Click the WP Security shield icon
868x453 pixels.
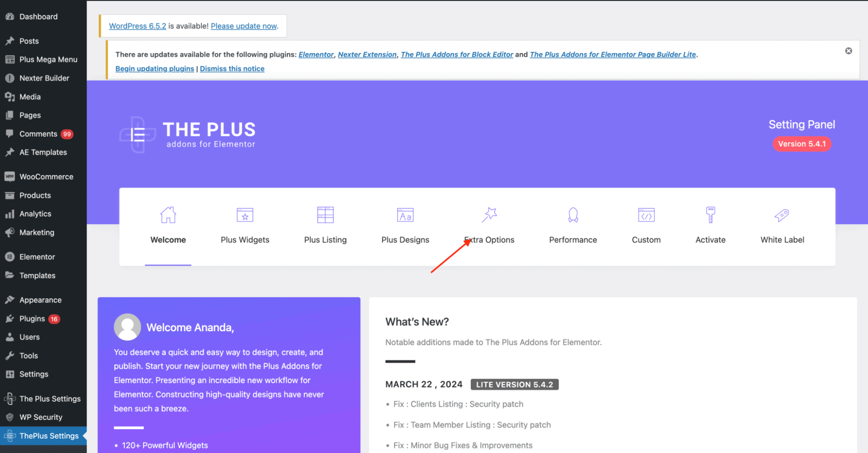(x=10, y=417)
